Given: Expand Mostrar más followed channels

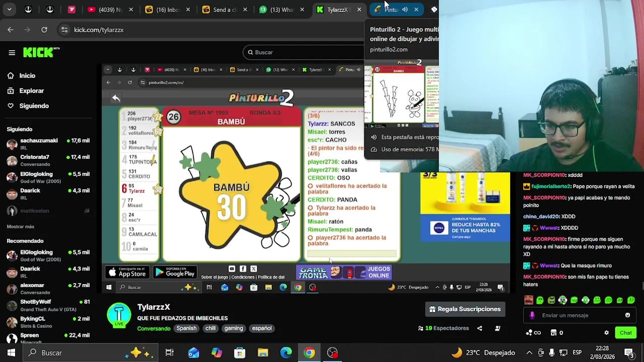Looking at the screenshot, I should coord(21,227).
